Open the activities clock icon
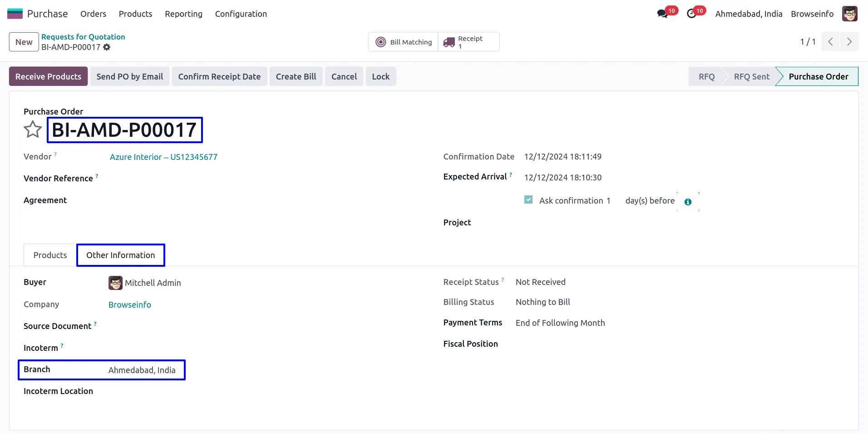The height and width of the screenshot is (434, 868). [691, 14]
